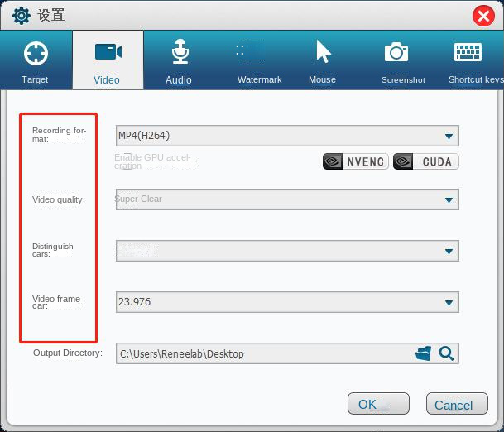The width and height of the screenshot is (504, 432).
Task: Switch to the Video tab
Action: pyautogui.click(x=108, y=60)
